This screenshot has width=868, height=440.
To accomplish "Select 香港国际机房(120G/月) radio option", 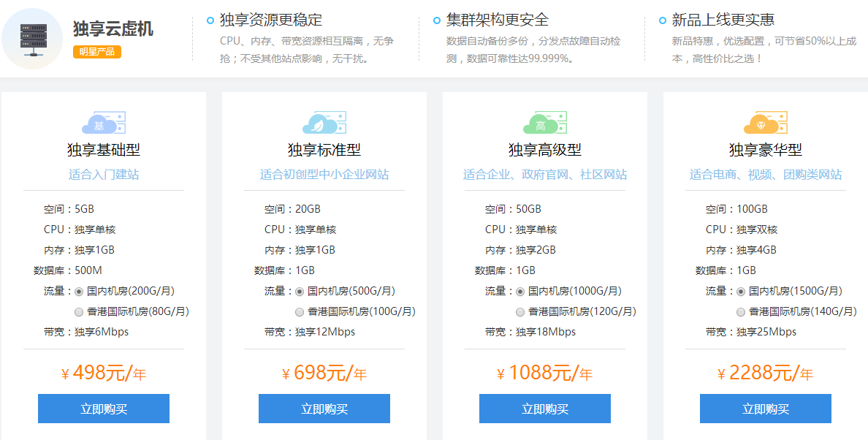I will point(519,312).
